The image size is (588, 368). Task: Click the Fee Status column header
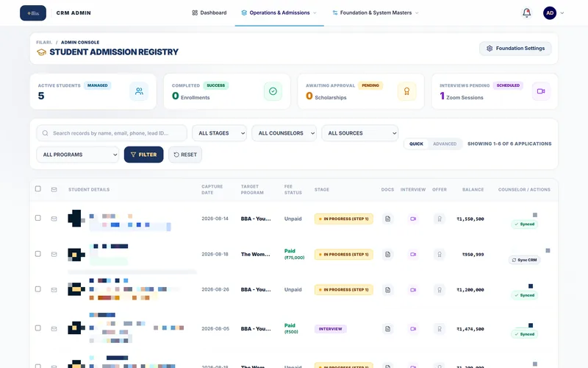(x=293, y=190)
